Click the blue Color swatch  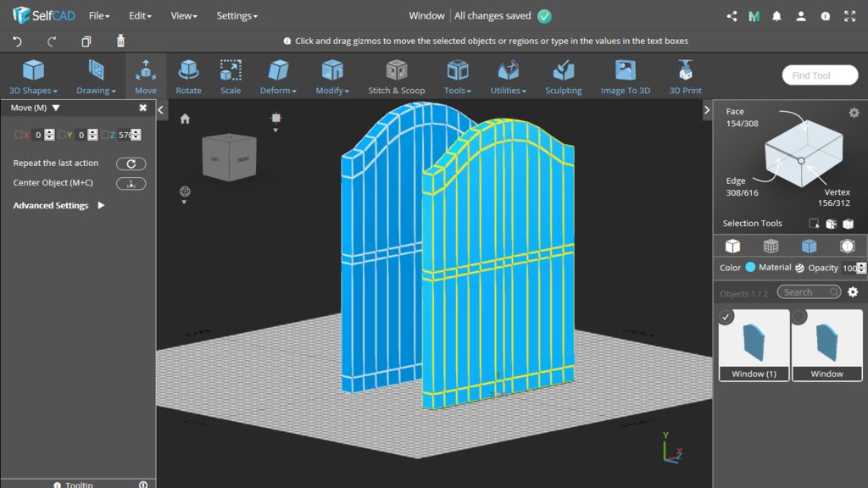click(x=750, y=268)
